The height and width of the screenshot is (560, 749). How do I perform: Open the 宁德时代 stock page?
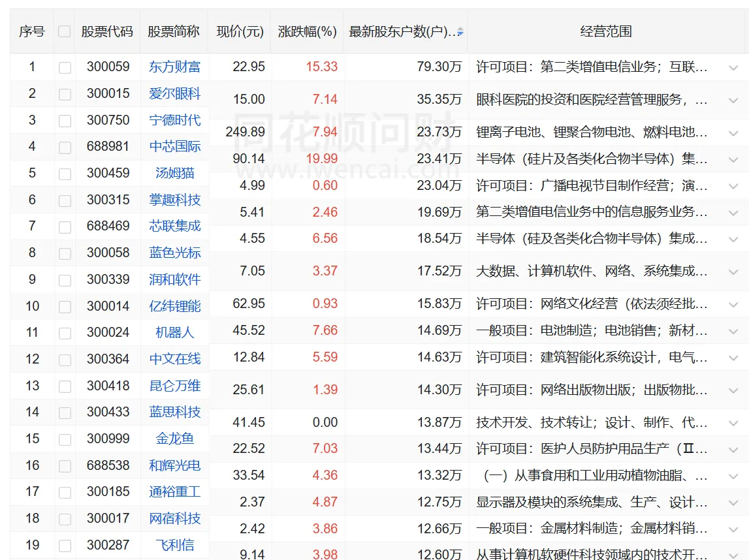174,120
